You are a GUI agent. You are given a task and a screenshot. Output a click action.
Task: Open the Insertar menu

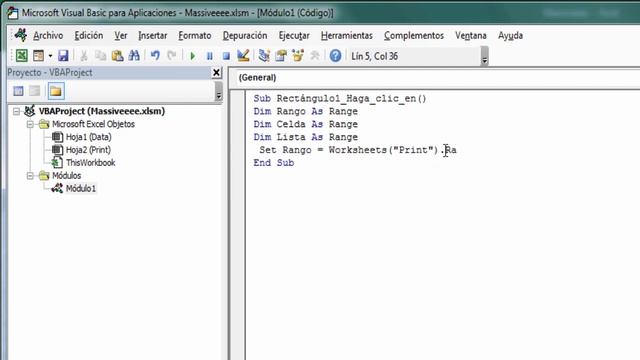pyautogui.click(x=153, y=36)
